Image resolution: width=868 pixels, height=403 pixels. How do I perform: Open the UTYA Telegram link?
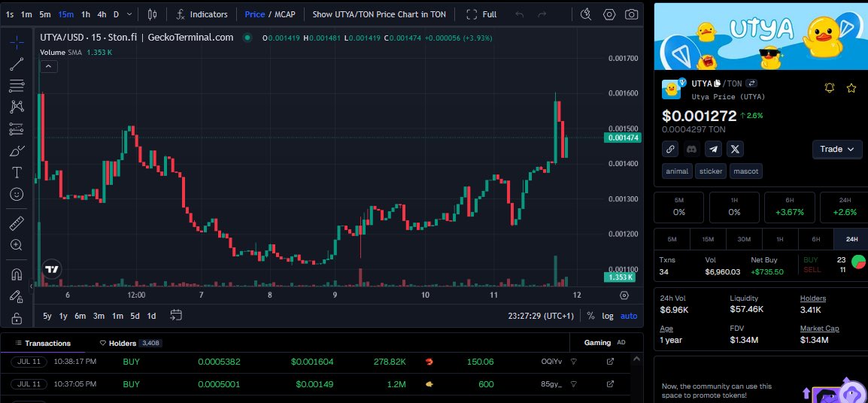[713, 149]
